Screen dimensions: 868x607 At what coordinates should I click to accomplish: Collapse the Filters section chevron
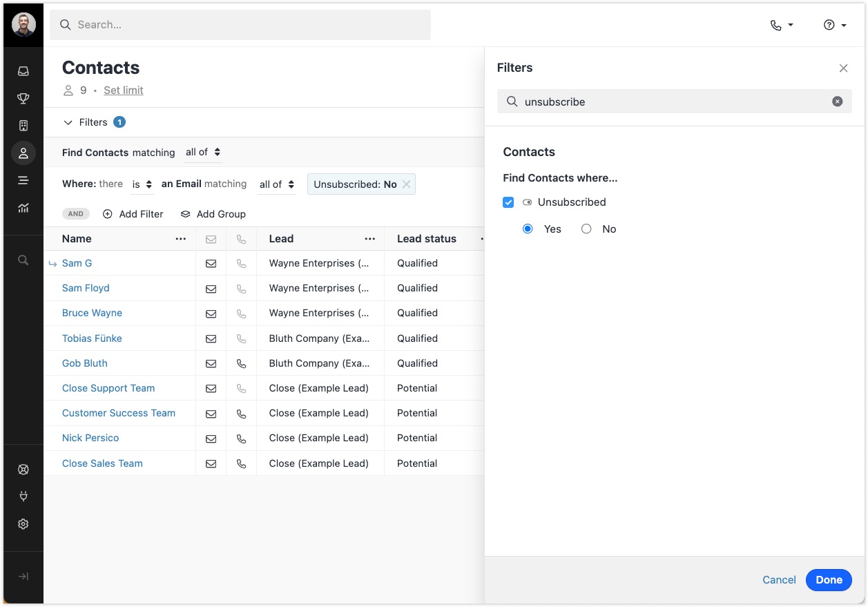pyautogui.click(x=68, y=122)
